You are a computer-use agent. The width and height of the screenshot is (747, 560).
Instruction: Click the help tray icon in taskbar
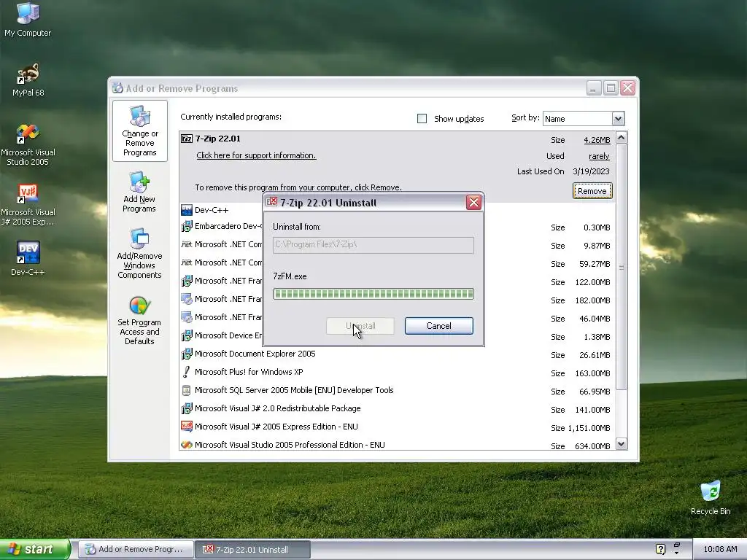point(660,549)
